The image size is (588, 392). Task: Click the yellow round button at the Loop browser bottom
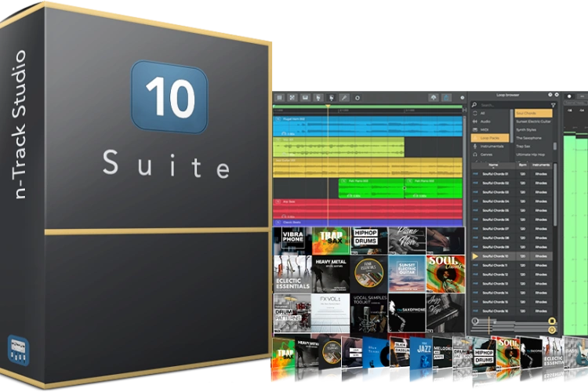coord(552,330)
